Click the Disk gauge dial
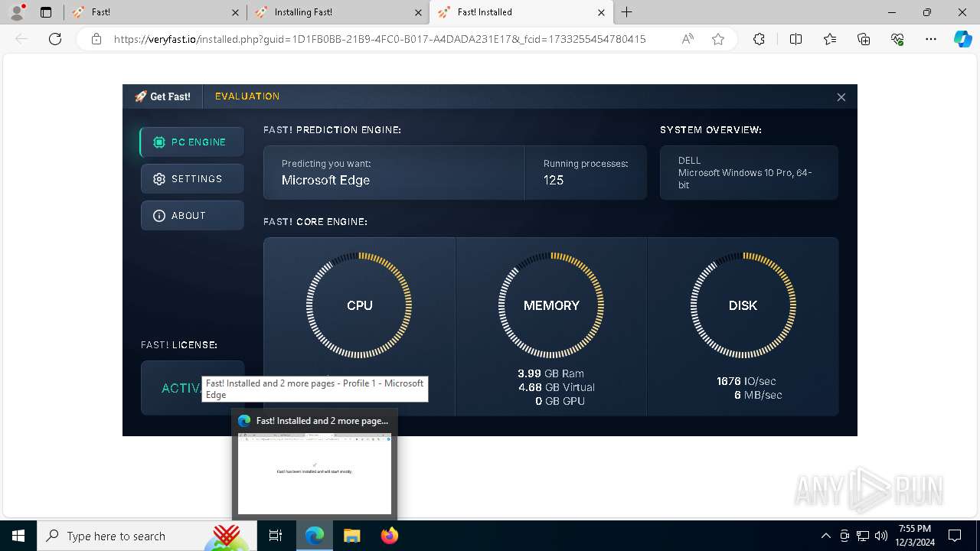This screenshot has height=551, width=980. 743,305
